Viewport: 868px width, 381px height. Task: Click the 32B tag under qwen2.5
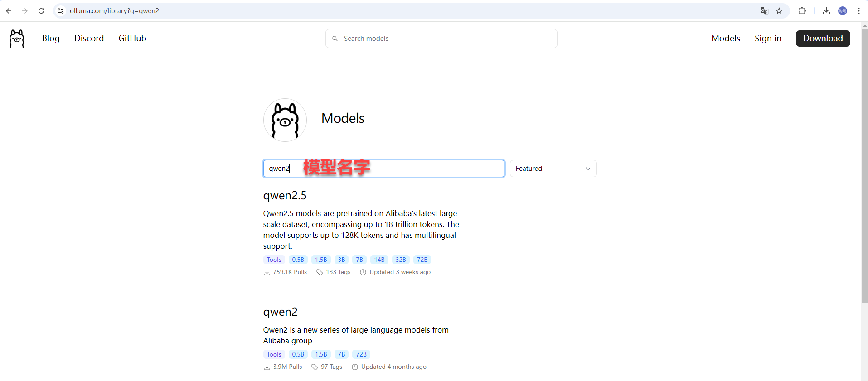[x=401, y=260]
